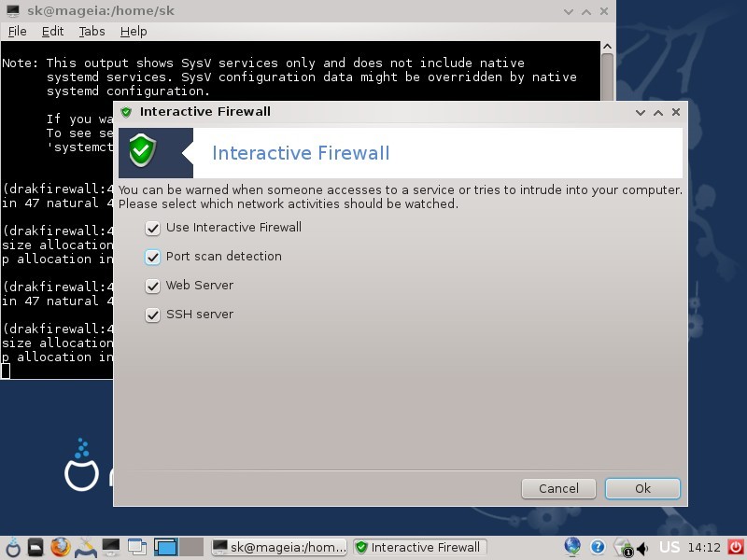Toggle Port scan detection checkbox
The width and height of the screenshot is (747, 560).
(152, 258)
